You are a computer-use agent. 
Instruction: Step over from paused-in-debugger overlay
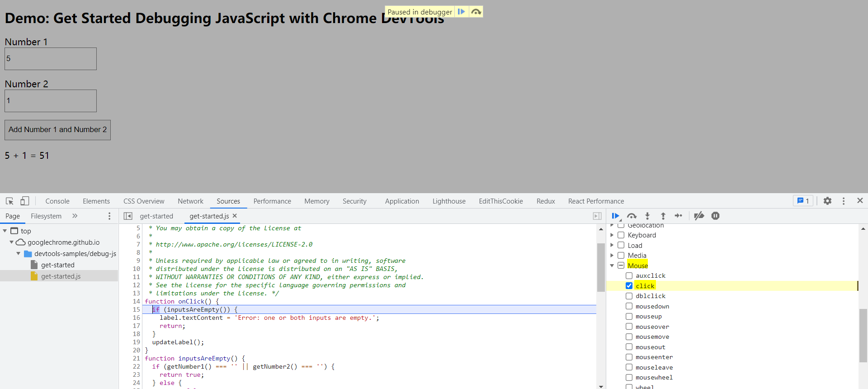(476, 12)
